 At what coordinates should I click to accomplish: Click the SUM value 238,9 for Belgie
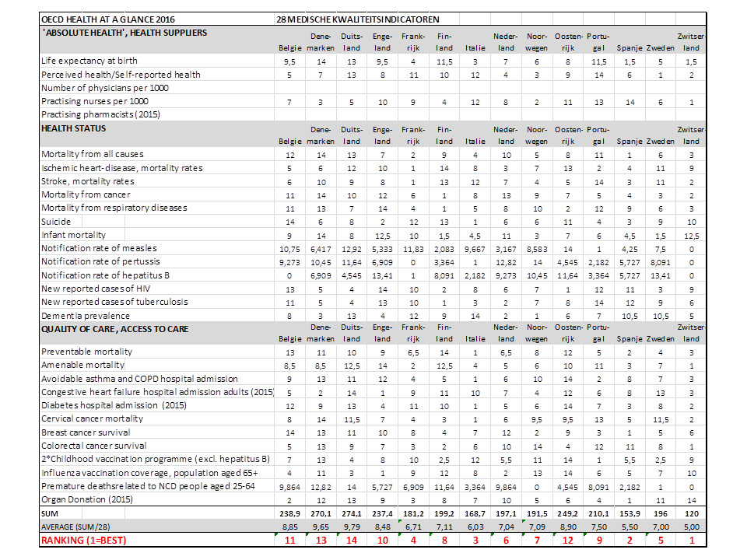[x=289, y=514]
